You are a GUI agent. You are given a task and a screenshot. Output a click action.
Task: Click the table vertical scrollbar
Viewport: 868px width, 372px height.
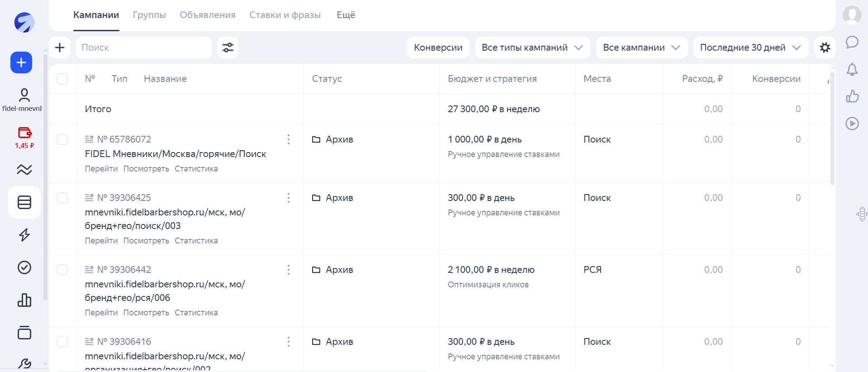[x=832, y=129]
